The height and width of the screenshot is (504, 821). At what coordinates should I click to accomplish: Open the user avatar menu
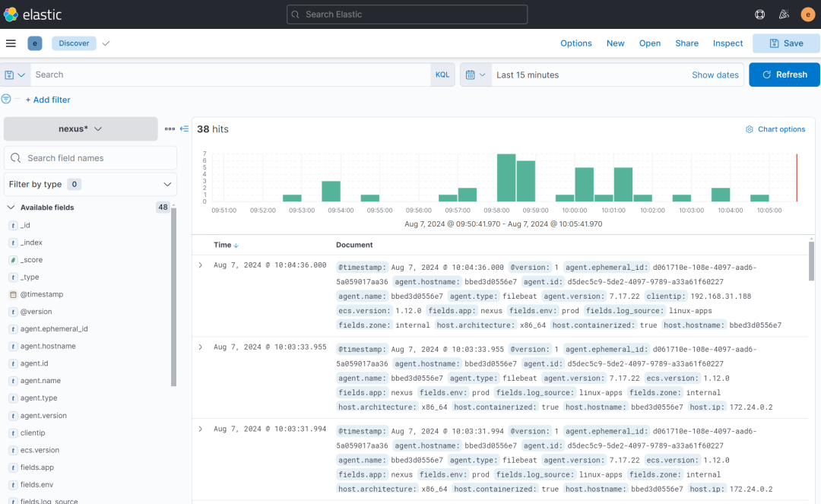pyautogui.click(x=807, y=14)
